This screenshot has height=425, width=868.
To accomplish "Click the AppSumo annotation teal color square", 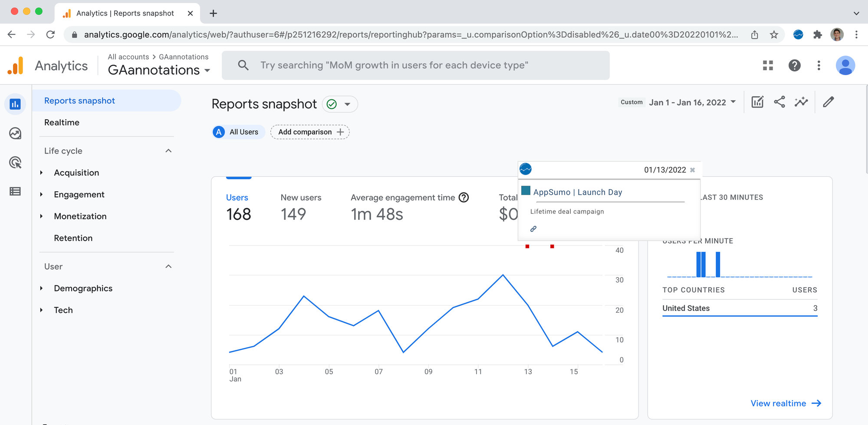I will coord(526,190).
